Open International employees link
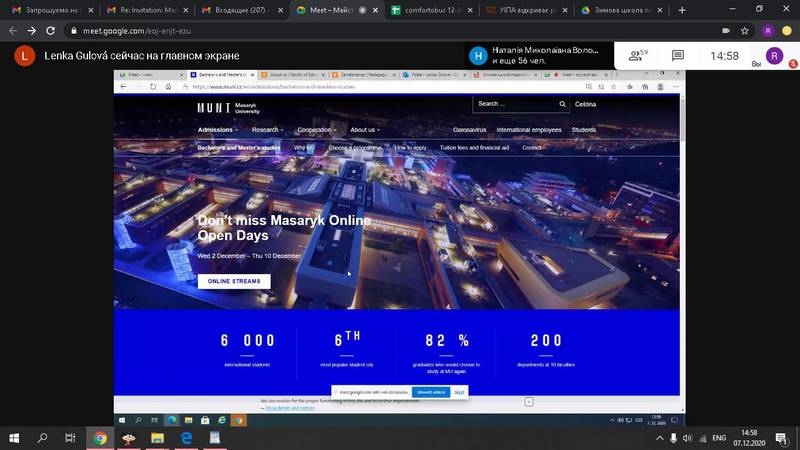The width and height of the screenshot is (800, 450). click(x=529, y=130)
